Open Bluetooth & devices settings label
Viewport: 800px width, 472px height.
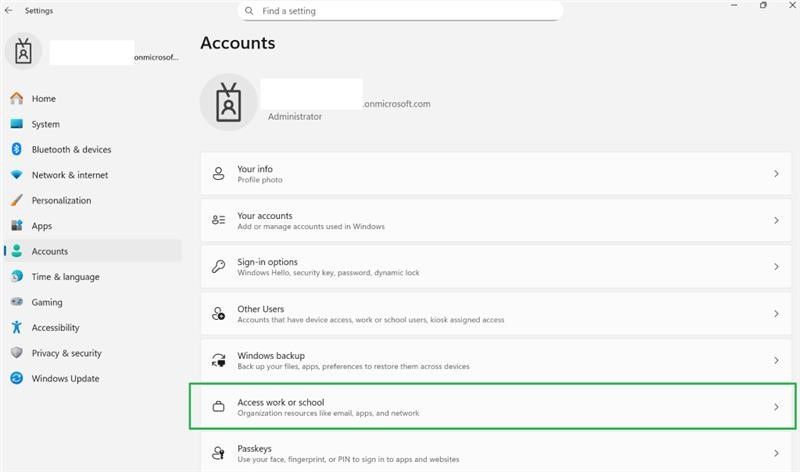point(71,150)
